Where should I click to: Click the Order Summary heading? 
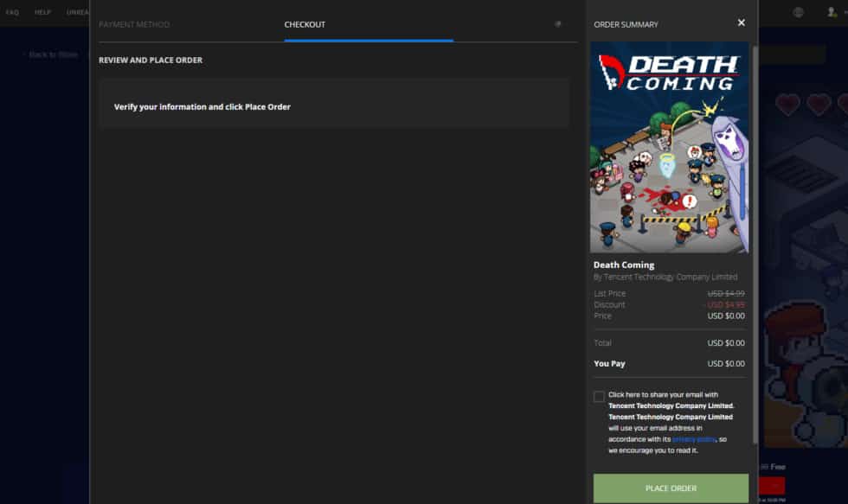click(x=626, y=24)
